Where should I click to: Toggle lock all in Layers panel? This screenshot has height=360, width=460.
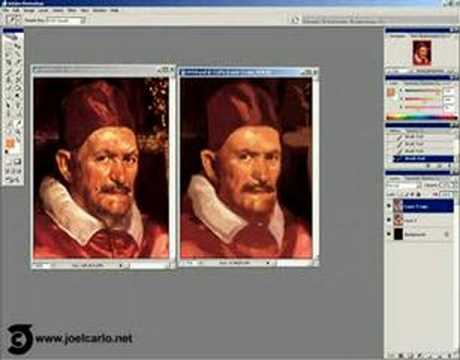click(419, 194)
